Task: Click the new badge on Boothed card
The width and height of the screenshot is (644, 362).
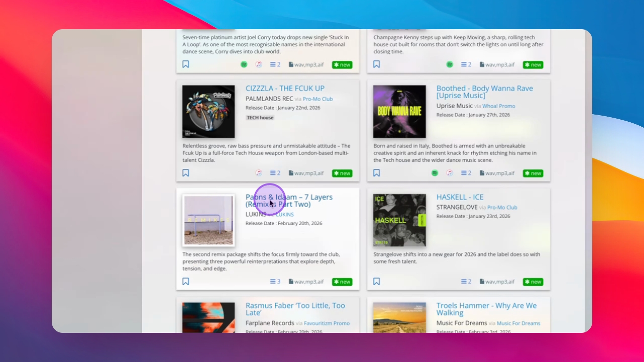Action: pyautogui.click(x=533, y=173)
